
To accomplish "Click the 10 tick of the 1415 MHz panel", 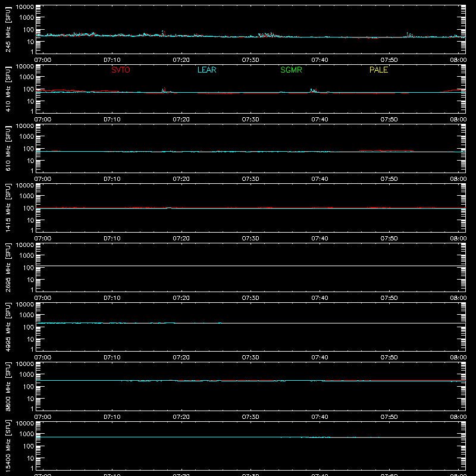I will (x=30, y=220).
